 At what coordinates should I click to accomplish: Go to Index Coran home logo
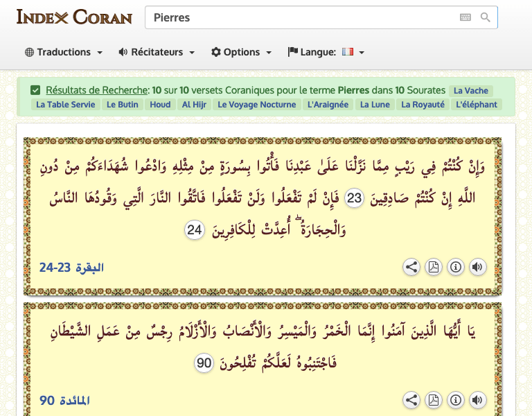coord(74,17)
